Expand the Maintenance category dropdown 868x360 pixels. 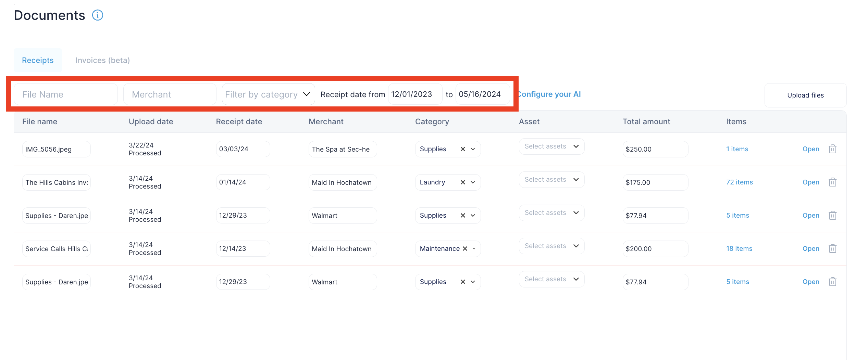(474, 248)
